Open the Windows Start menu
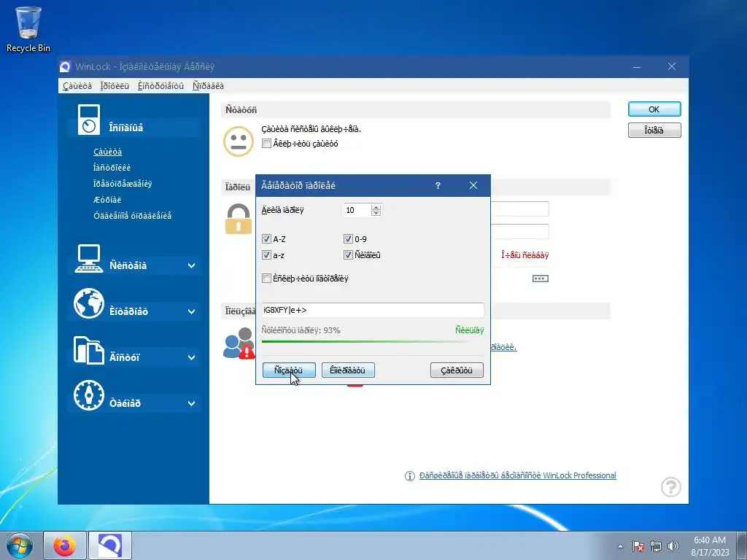Screen dimensions: 747x560 (x=19, y=545)
